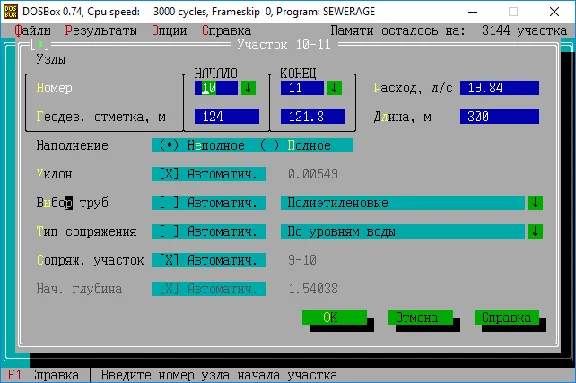
Task: Select the Неполное filling radio button
Action: coord(202,145)
